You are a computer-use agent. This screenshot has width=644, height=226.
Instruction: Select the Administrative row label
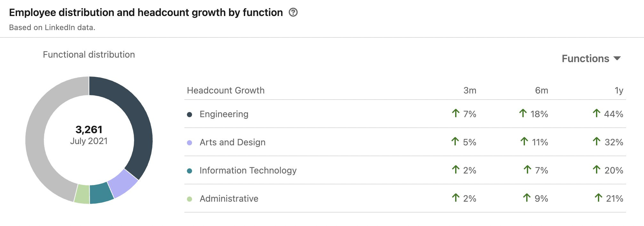pos(229,199)
